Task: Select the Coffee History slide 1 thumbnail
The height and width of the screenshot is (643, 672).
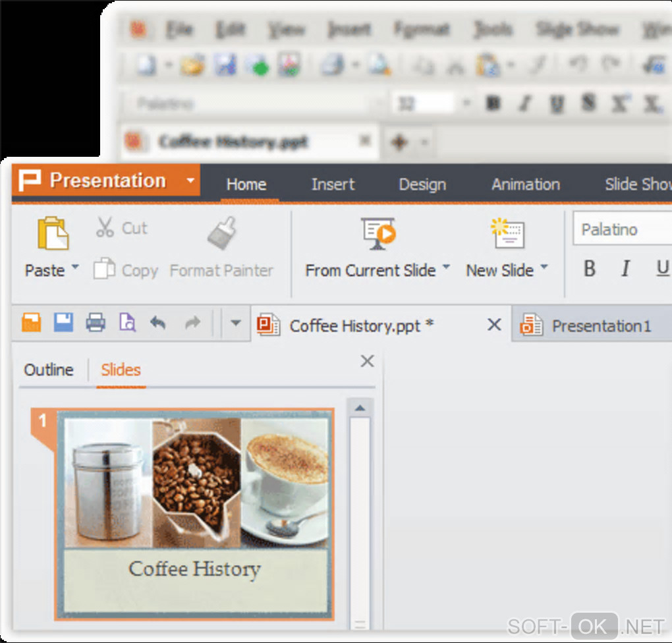Action: (195, 515)
